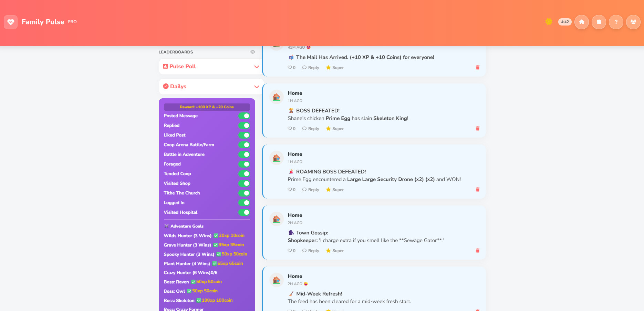Open the home icon in header

[x=582, y=22]
